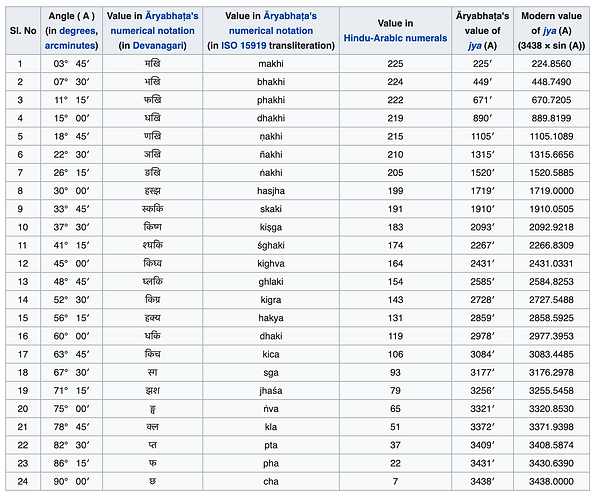Click the angle '60° 00′' cell
The width and height of the screenshot is (600, 498).
pyautogui.click(x=72, y=336)
